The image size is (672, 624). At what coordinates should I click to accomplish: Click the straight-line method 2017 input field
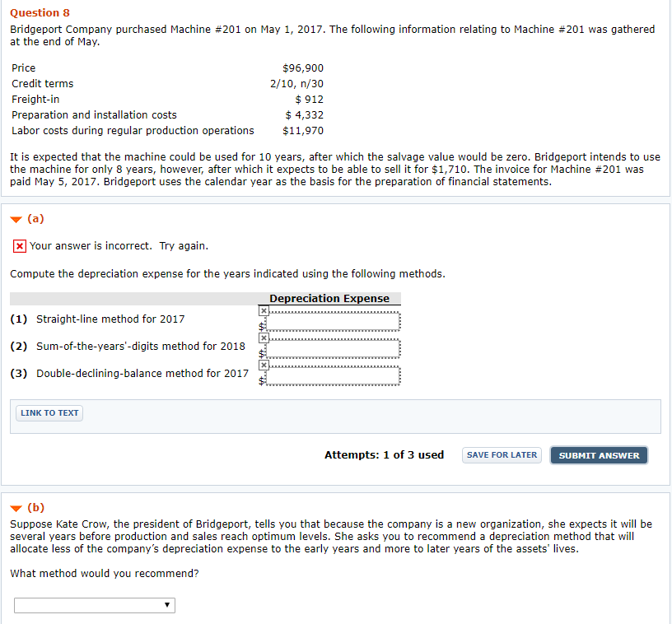(334, 321)
